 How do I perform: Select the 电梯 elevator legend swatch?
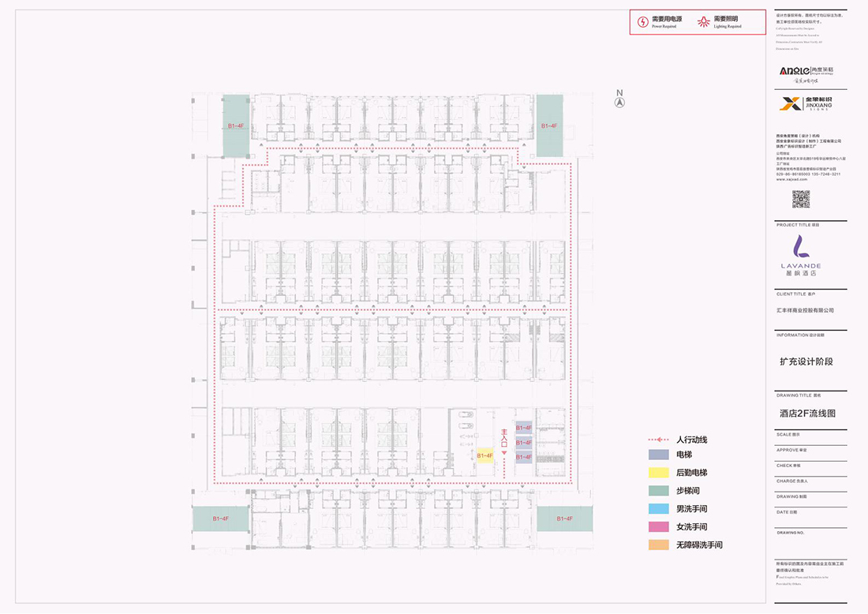(x=658, y=455)
